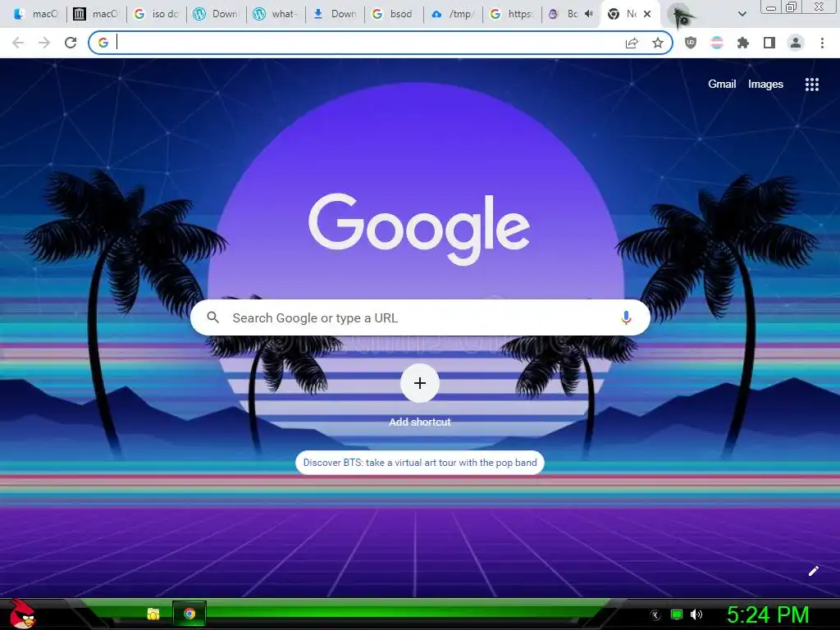The height and width of the screenshot is (630, 840).
Task: Switch to the 'what-' WordPress tab
Action: [276, 14]
